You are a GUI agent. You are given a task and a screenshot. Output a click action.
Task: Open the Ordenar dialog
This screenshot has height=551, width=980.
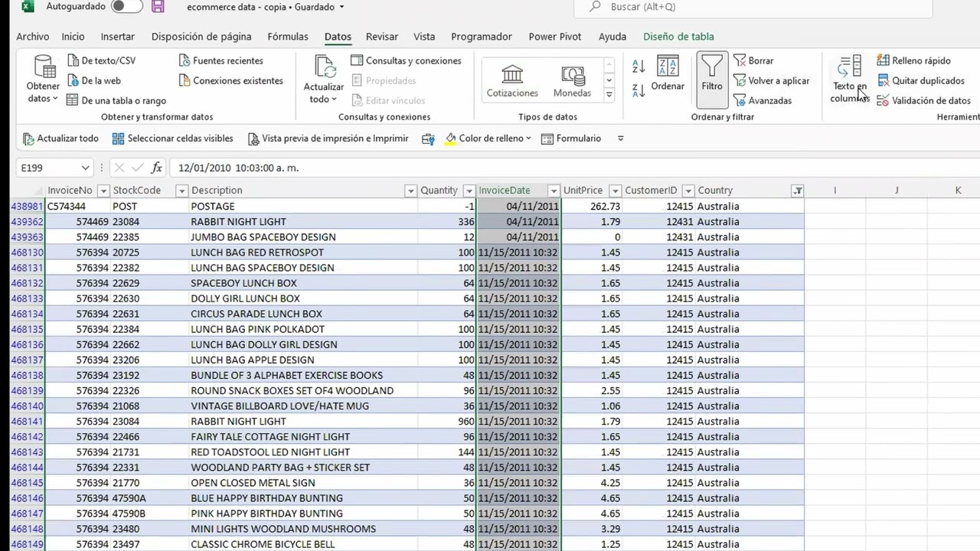pos(668,74)
